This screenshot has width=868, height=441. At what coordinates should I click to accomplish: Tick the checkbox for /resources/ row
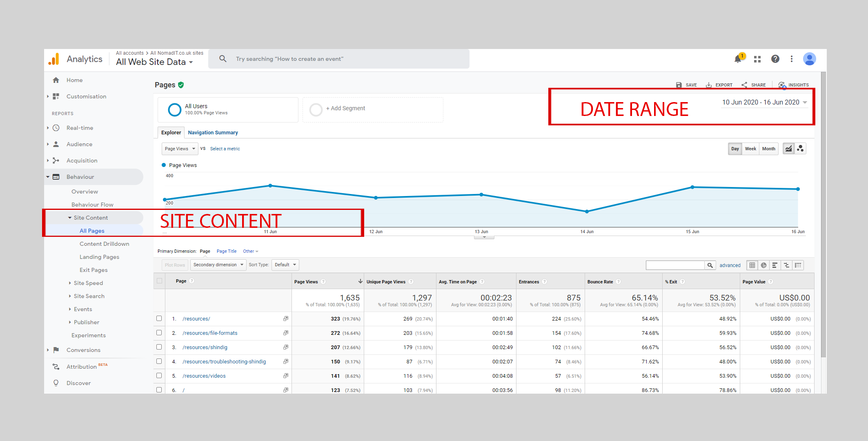pos(159,318)
